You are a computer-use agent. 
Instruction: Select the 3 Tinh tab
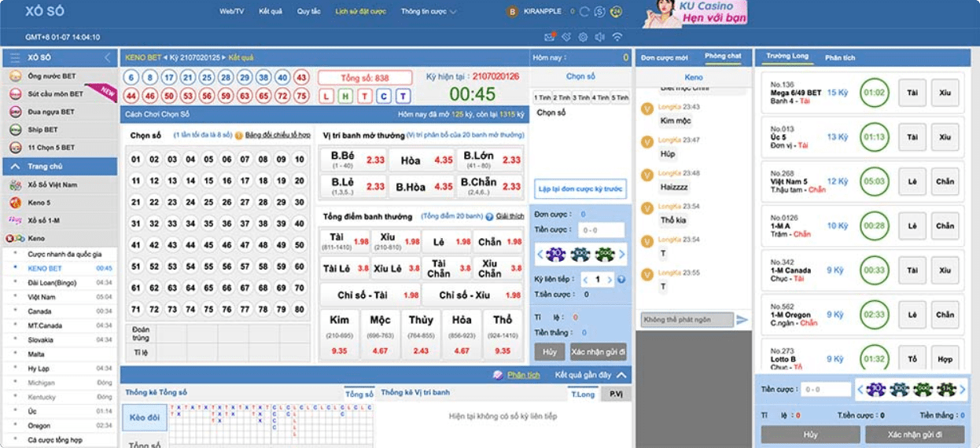pyautogui.click(x=580, y=97)
